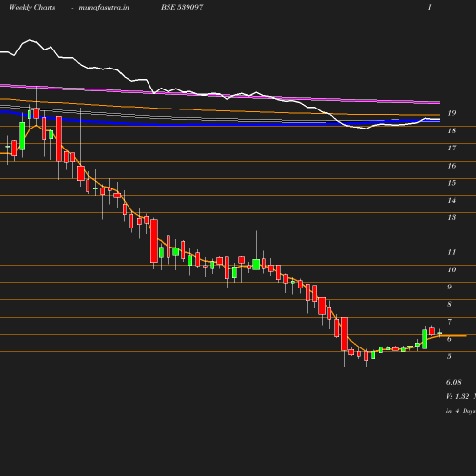
Task: Click the price axis label '10'
Action: (x=452, y=269)
